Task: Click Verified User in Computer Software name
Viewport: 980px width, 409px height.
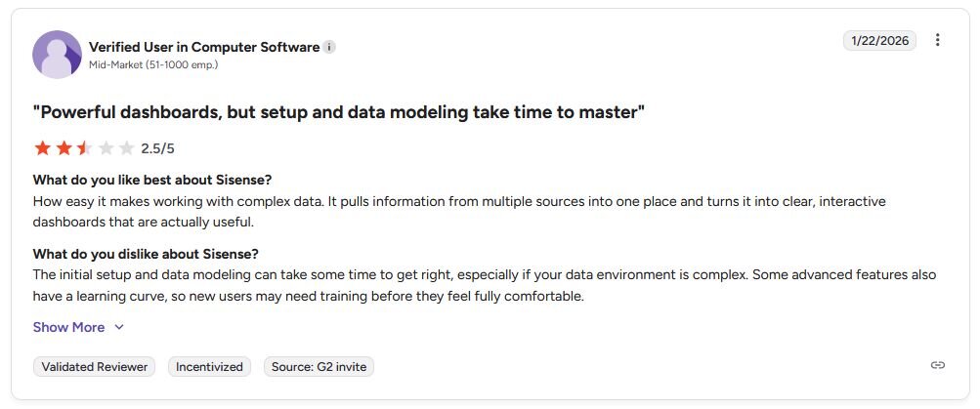Action: pyautogui.click(x=204, y=47)
